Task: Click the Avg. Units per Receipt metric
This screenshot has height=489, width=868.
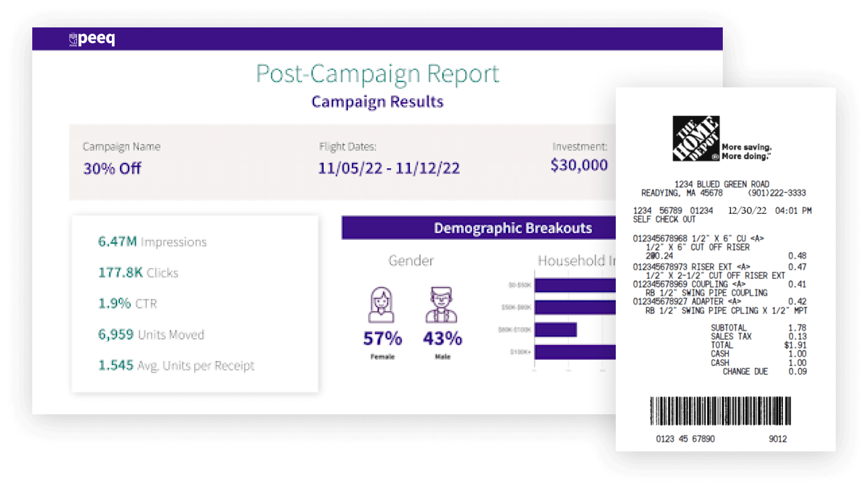Action: (x=176, y=366)
